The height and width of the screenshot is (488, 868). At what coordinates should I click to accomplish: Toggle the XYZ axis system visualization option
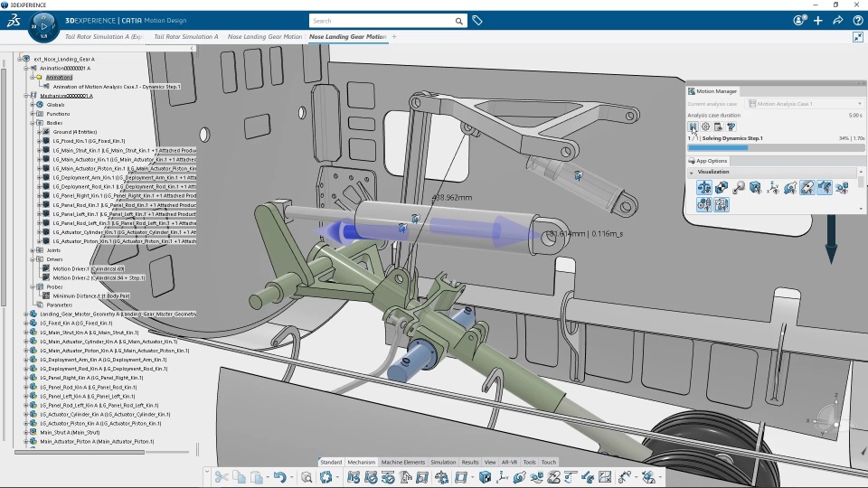[773, 188]
